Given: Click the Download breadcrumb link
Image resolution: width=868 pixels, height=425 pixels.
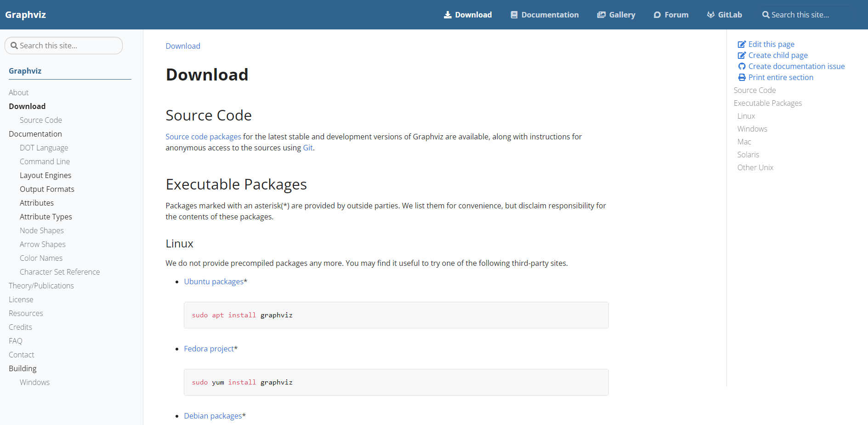Looking at the screenshot, I should pos(183,46).
